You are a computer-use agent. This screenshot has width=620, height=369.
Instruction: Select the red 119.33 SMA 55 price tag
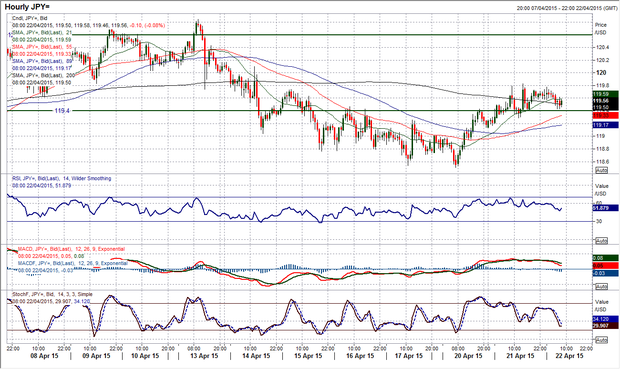(x=605, y=115)
